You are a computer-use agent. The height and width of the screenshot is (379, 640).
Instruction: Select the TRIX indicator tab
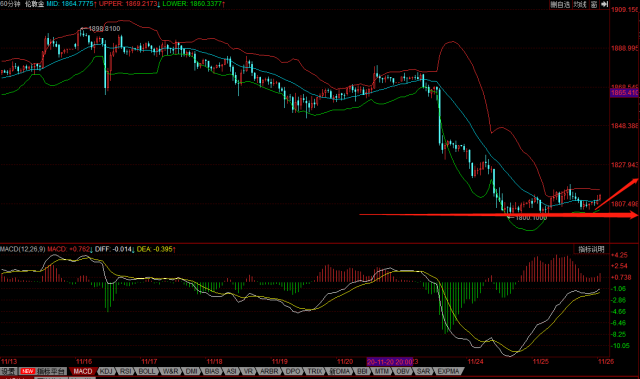coord(315,371)
